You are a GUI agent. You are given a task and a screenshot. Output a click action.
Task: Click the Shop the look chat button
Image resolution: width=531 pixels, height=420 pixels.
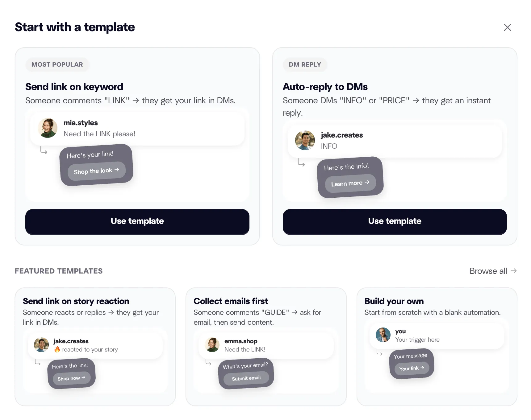pos(96,171)
